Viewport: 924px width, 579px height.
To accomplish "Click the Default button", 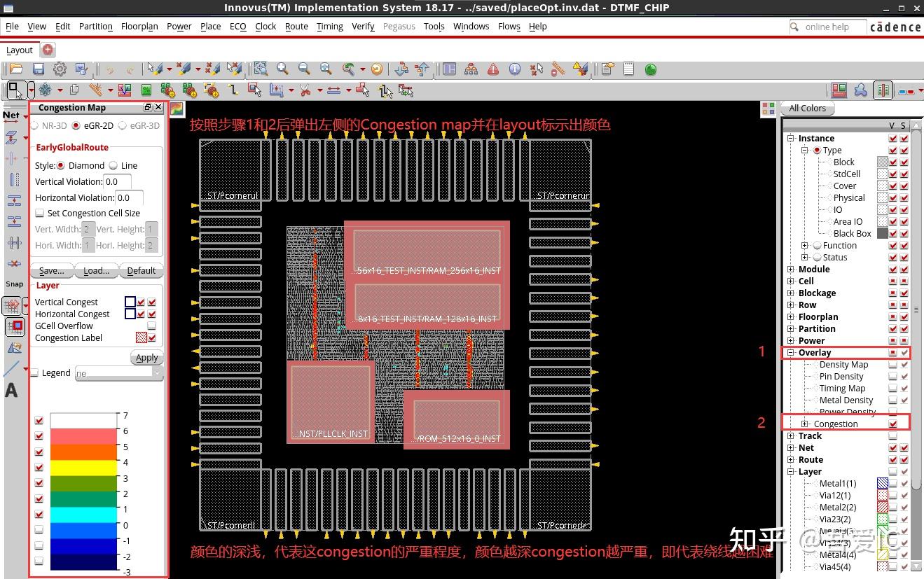I will tap(141, 271).
